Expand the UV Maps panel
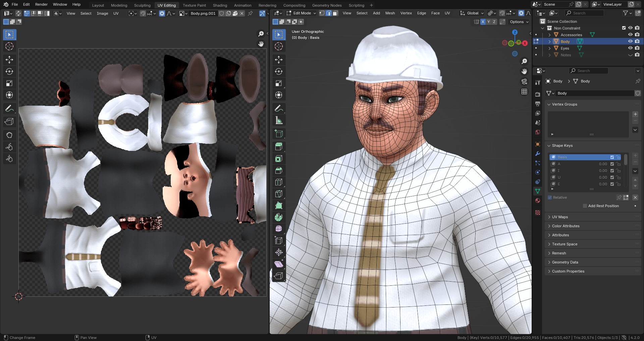644x341 pixels. pos(560,217)
